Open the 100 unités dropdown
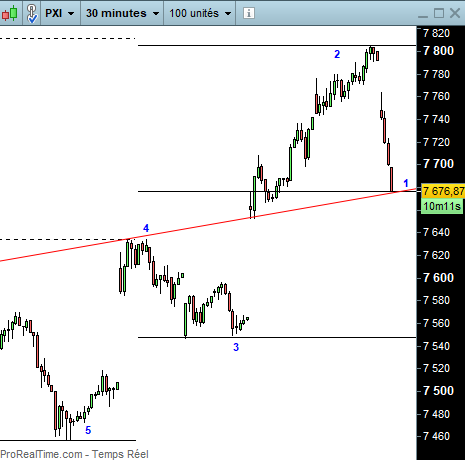 pos(200,13)
